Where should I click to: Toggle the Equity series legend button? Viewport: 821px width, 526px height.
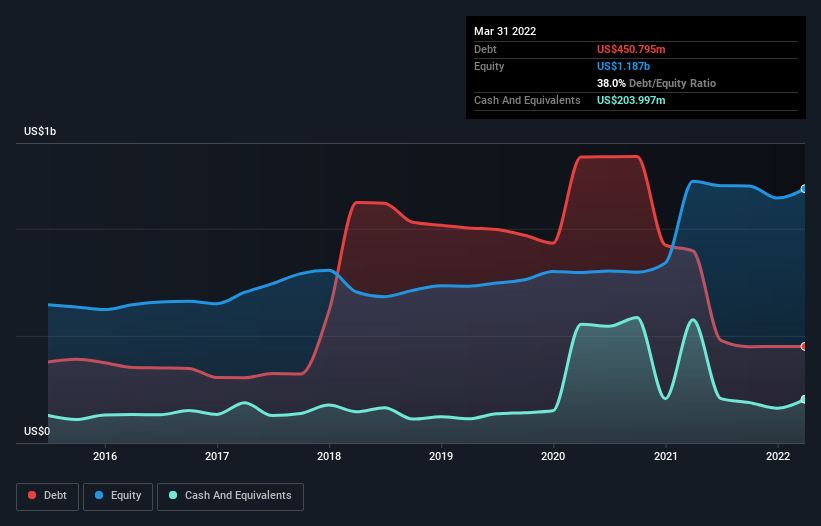[x=118, y=496]
